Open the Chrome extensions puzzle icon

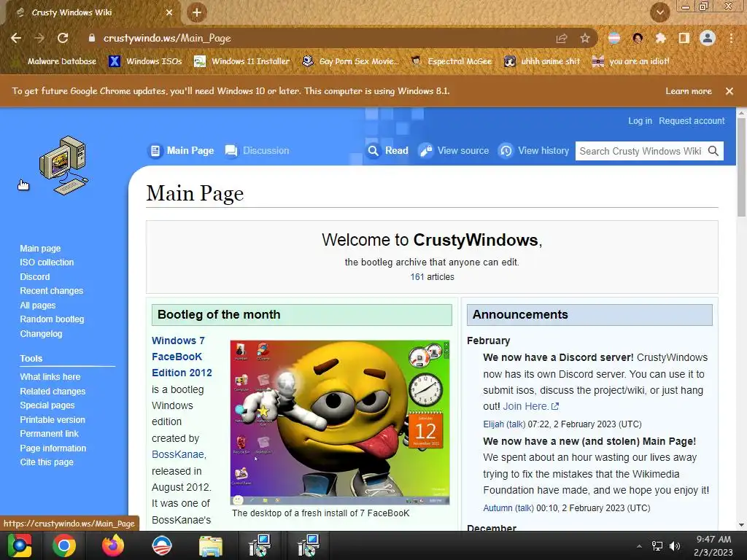661,38
